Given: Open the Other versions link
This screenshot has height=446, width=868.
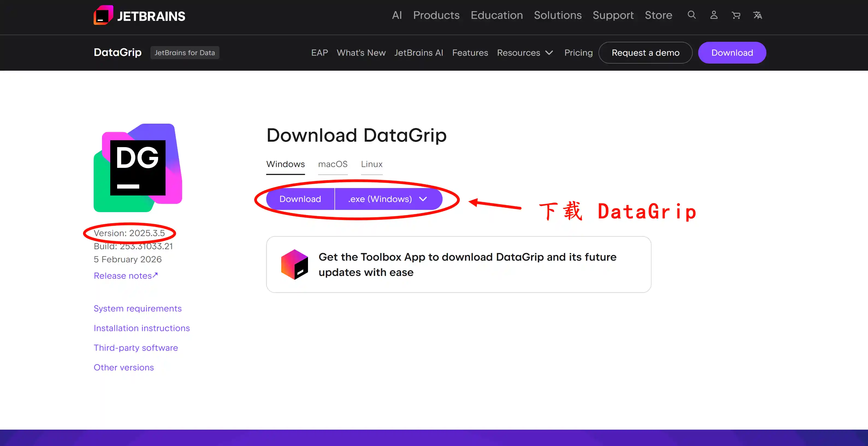Looking at the screenshot, I should click(x=124, y=367).
